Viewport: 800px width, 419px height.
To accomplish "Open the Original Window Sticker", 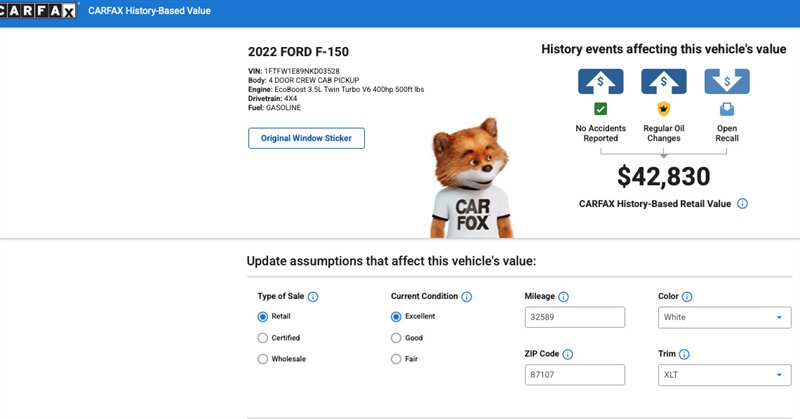I will (306, 138).
